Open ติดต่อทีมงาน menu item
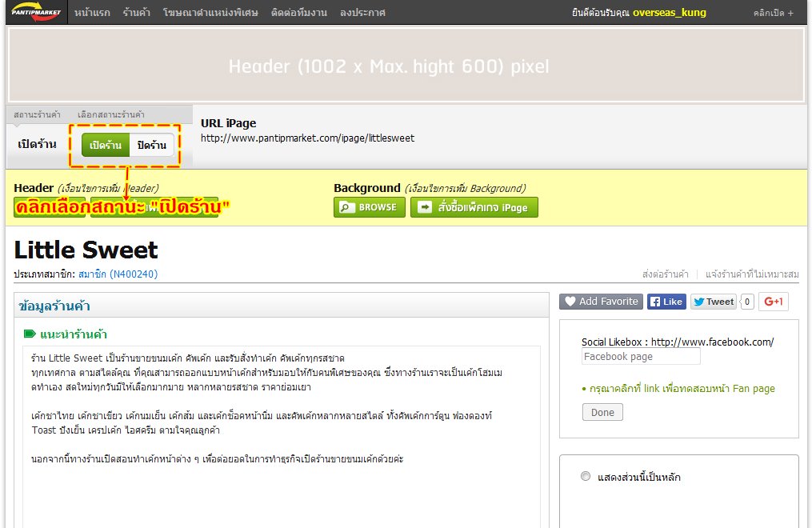This screenshot has height=528, width=812. 299,13
